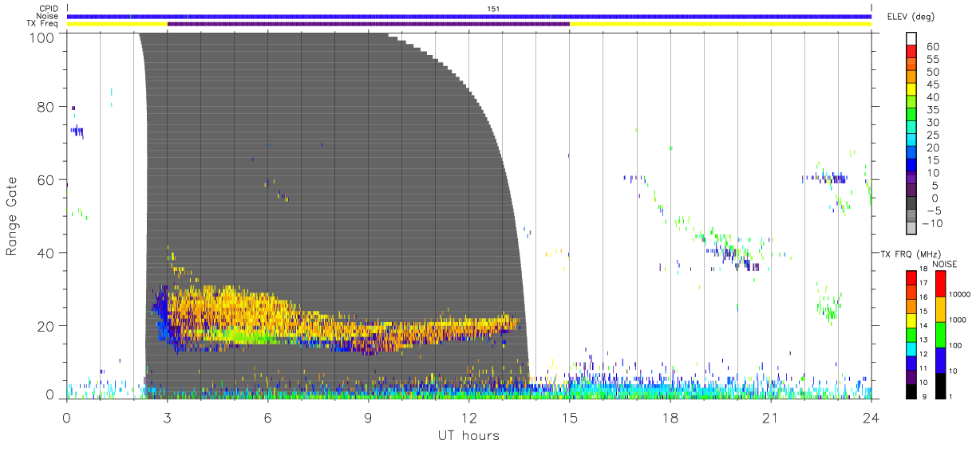The height and width of the screenshot is (452, 980).
Task: Click Range Gate tick label '40'
Action: pos(47,253)
